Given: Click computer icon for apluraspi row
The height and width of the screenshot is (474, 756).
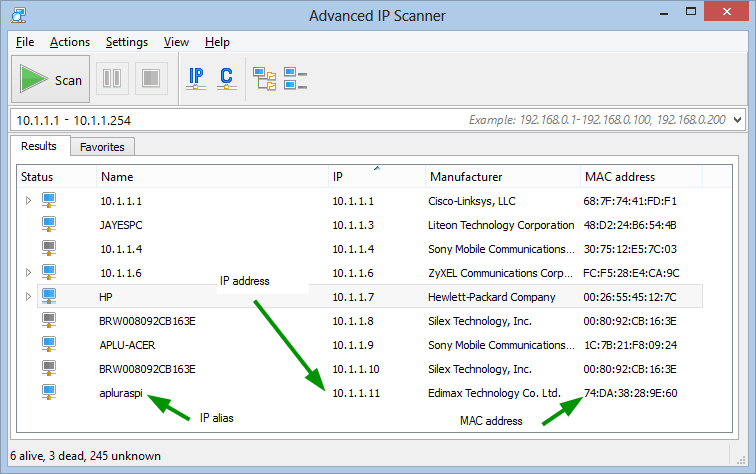Looking at the screenshot, I should 49,392.
